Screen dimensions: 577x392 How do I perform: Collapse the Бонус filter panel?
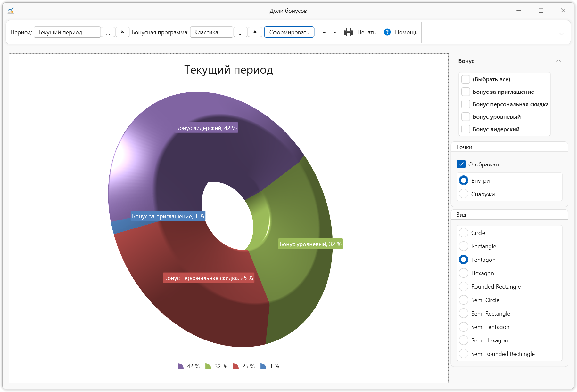(x=558, y=61)
